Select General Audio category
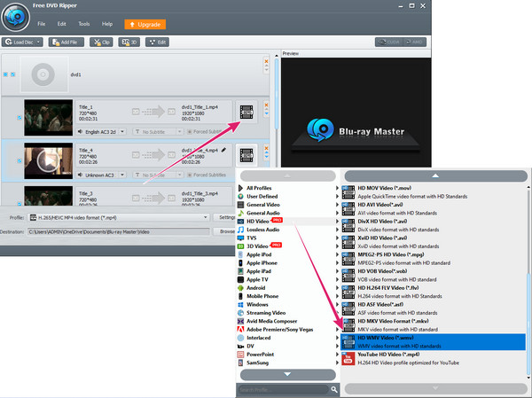Viewport: 532px width, 398px height. [288, 213]
